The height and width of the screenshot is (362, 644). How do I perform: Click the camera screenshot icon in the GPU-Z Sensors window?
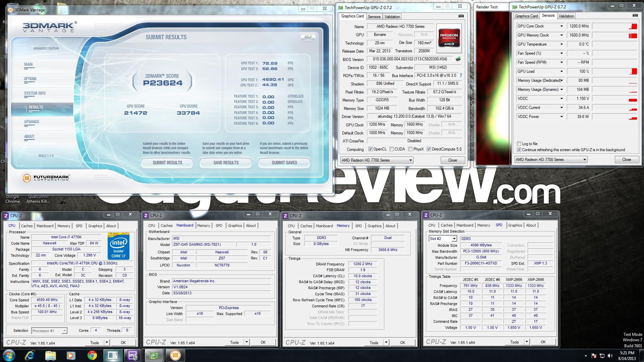click(x=635, y=15)
